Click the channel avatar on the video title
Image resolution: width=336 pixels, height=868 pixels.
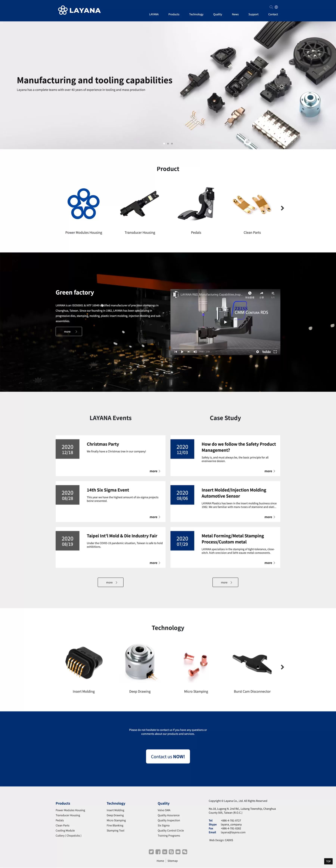coord(176,294)
